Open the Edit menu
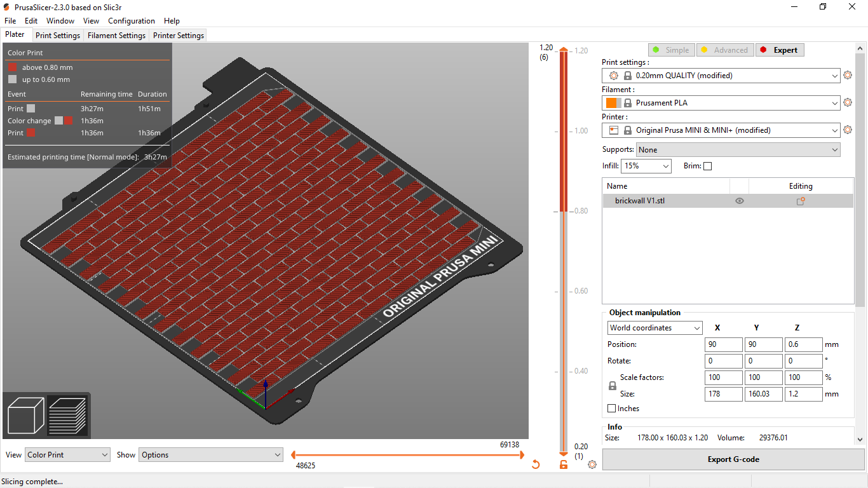The height and width of the screenshot is (488, 868). [31, 21]
